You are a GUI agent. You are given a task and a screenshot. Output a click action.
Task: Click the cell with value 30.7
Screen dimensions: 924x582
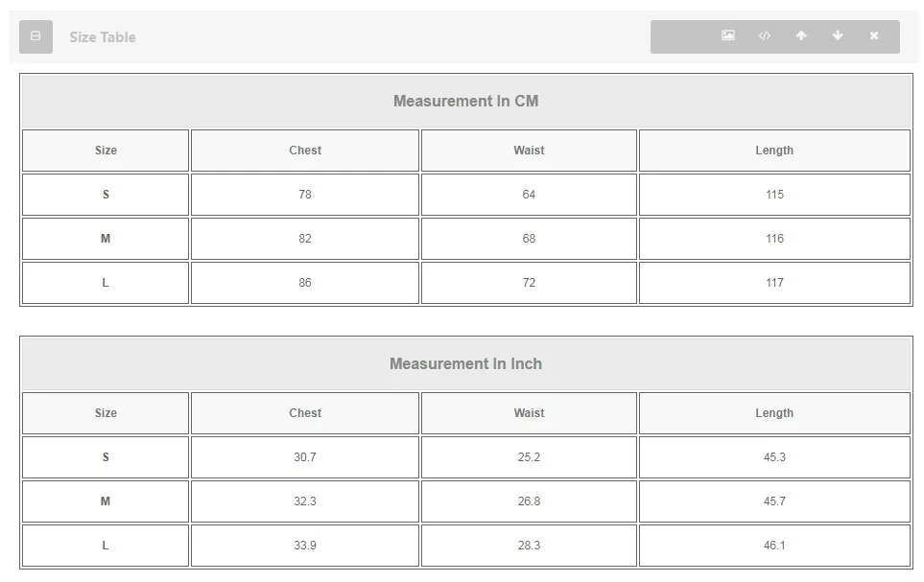click(305, 457)
